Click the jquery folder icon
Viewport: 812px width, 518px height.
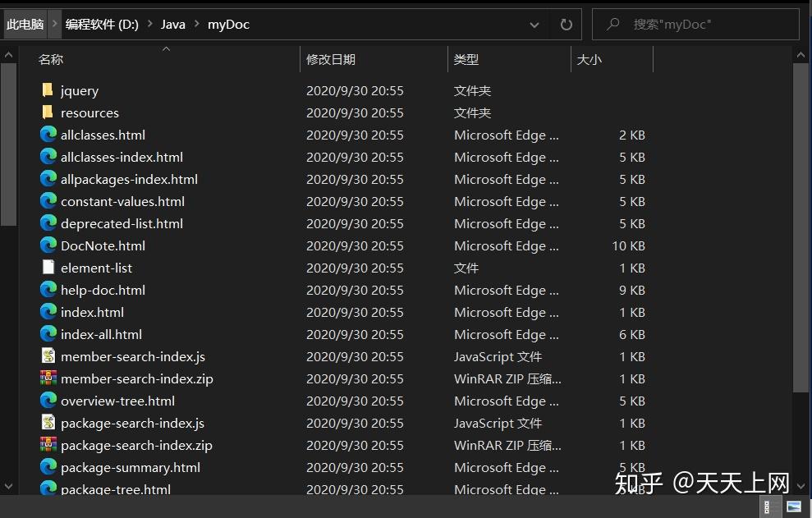[x=48, y=90]
